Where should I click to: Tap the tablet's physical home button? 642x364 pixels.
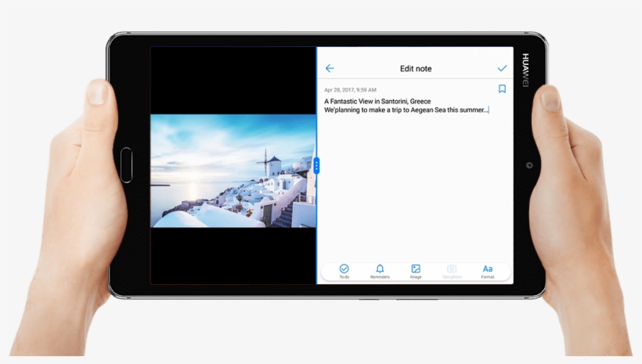click(127, 165)
